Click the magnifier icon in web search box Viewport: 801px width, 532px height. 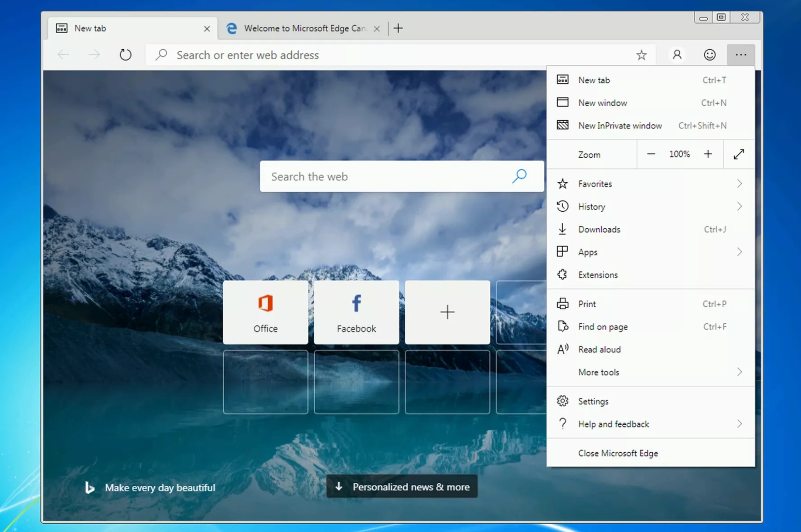click(519, 176)
